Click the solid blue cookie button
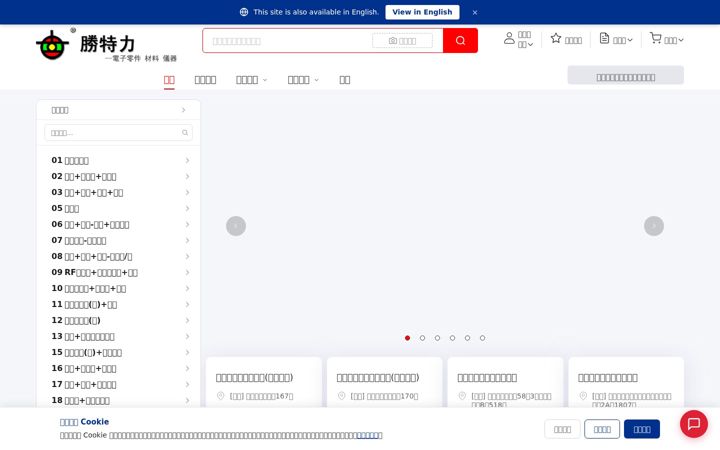 pyautogui.click(x=642, y=429)
